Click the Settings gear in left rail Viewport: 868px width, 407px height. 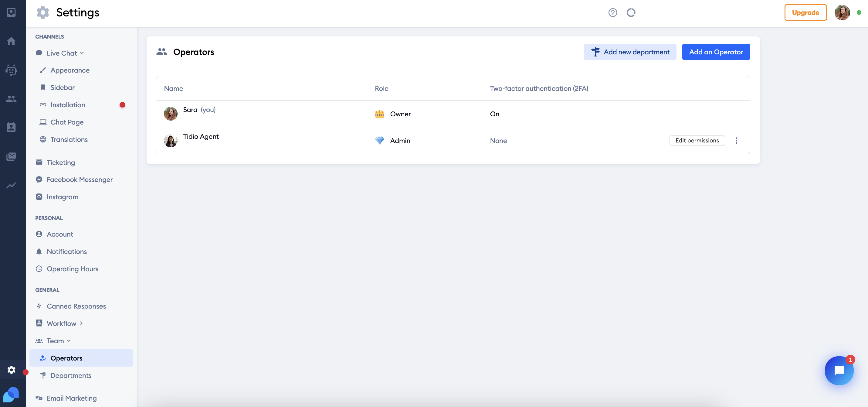12,370
